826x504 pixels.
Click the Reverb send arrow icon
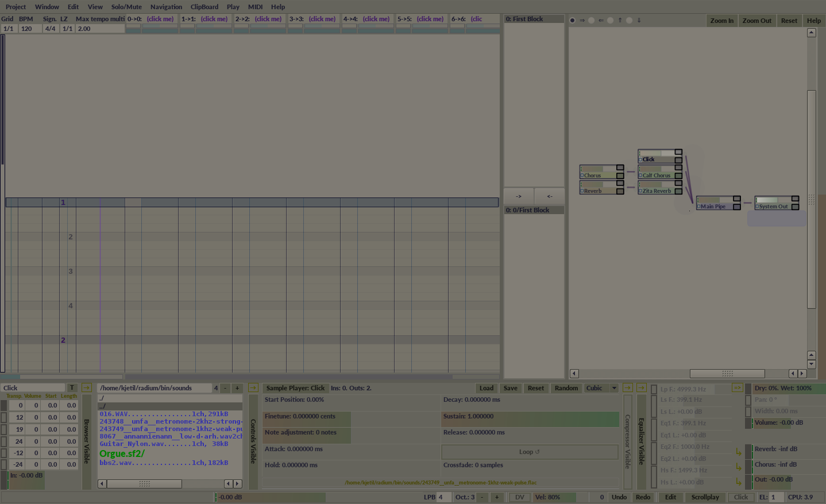739,452
